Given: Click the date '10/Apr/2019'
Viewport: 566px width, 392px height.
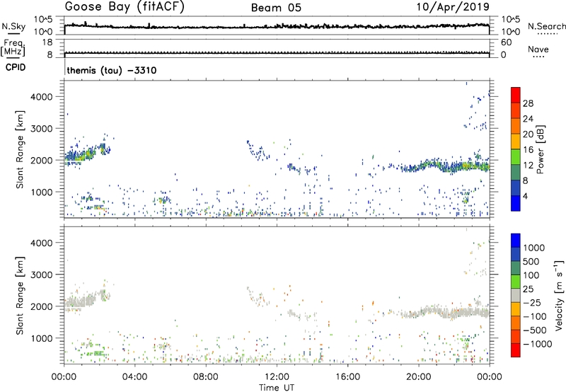Looking at the screenshot, I should (453, 7).
